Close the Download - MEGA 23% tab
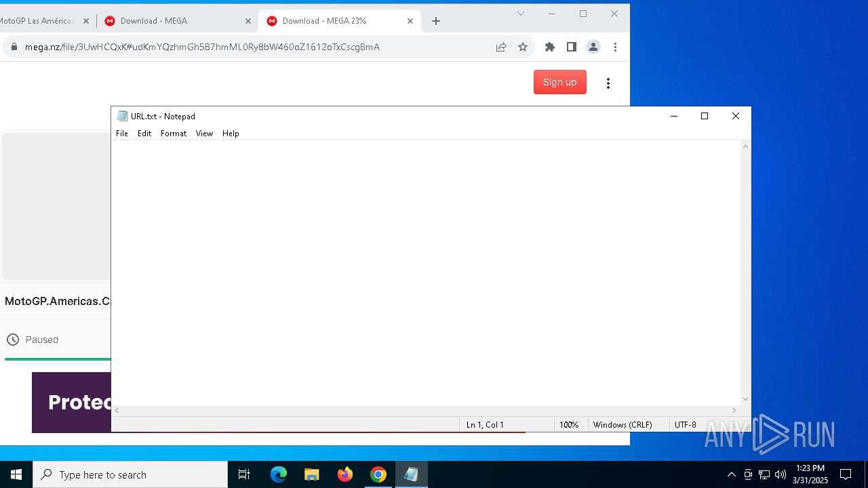The width and height of the screenshot is (868, 488). 410,21
